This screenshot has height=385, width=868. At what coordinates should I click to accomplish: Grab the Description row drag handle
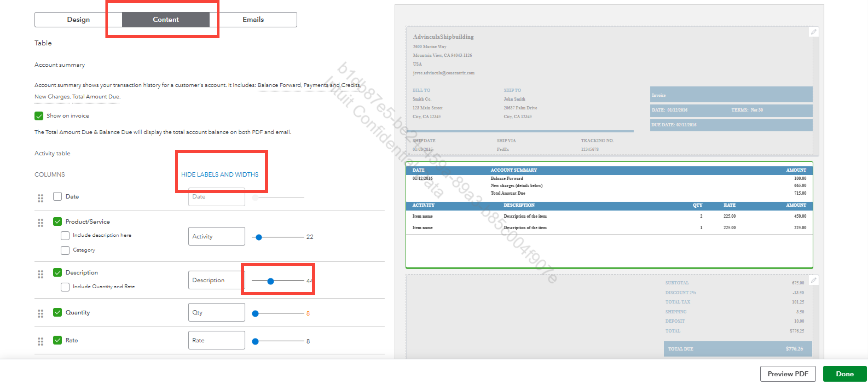[x=40, y=274]
